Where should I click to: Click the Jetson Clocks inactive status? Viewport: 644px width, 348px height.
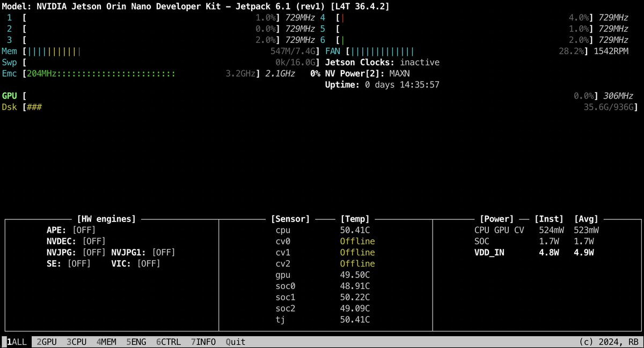click(382, 63)
